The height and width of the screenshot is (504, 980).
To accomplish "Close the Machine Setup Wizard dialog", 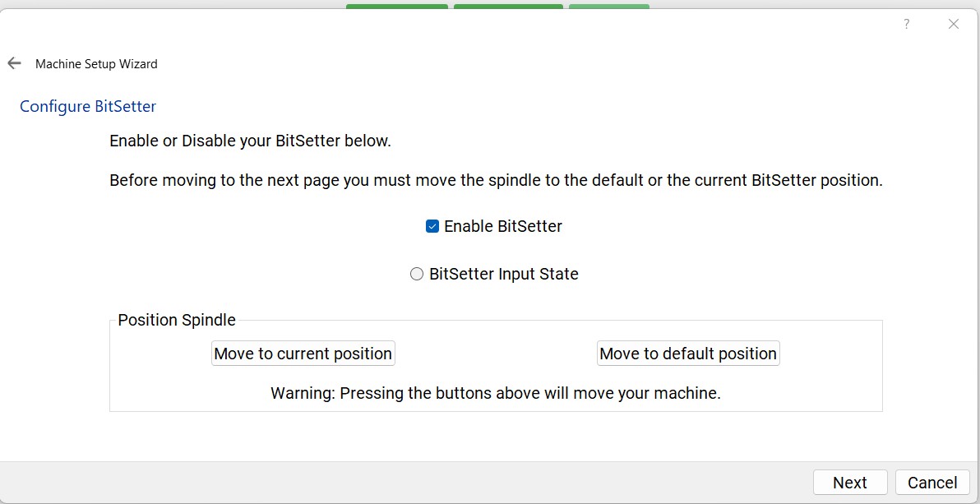I will coord(954,24).
